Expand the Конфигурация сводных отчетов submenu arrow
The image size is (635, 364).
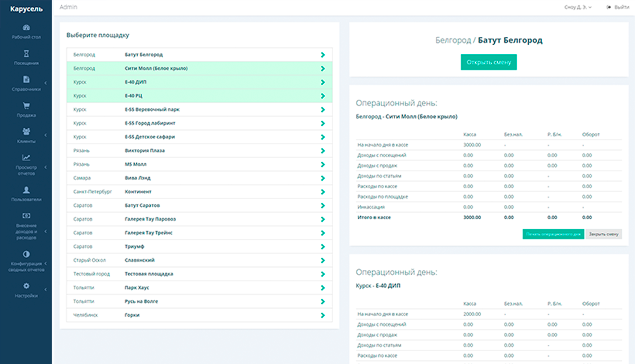46,264
